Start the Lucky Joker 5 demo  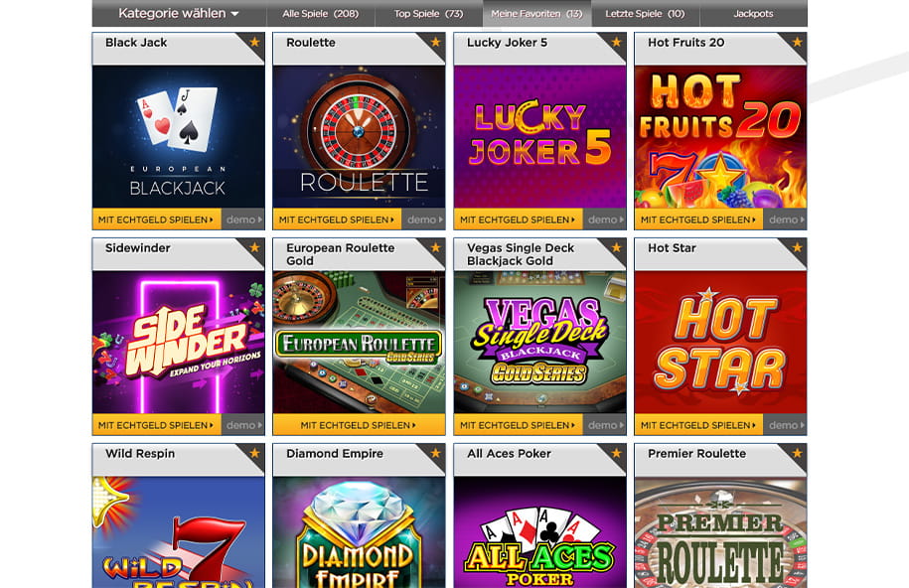point(605,220)
